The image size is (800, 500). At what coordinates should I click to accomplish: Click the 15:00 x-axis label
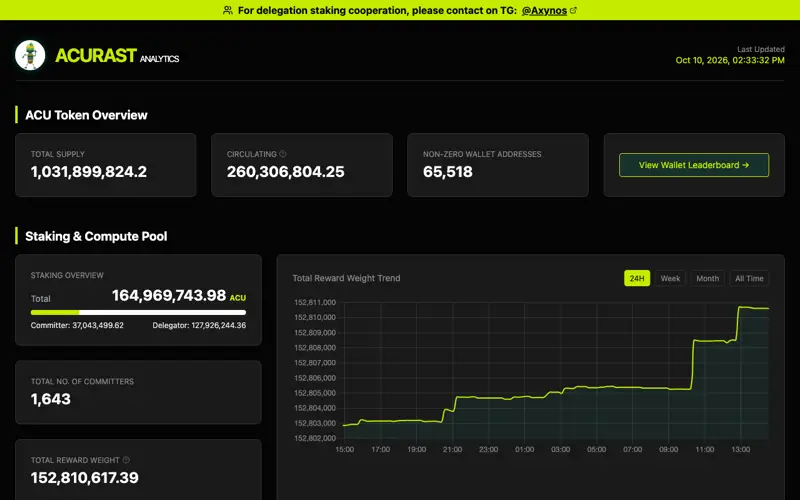pos(344,449)
